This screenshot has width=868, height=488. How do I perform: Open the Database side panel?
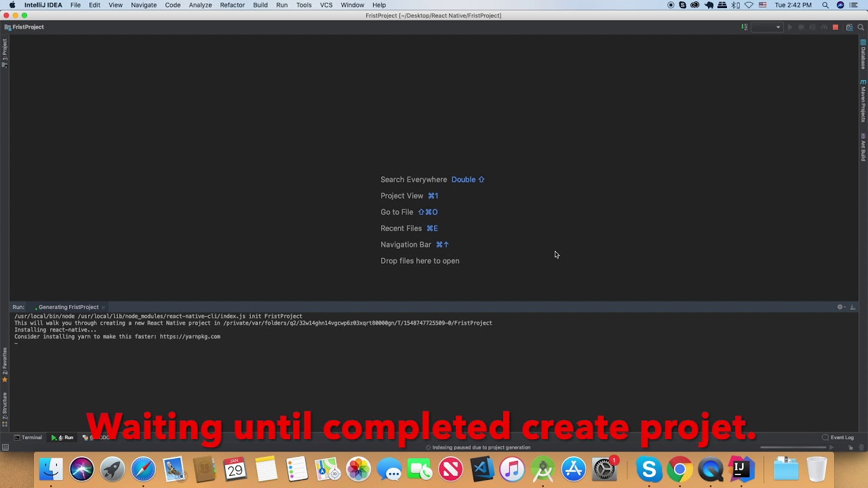pyautogui.click(x=863, y=54)
